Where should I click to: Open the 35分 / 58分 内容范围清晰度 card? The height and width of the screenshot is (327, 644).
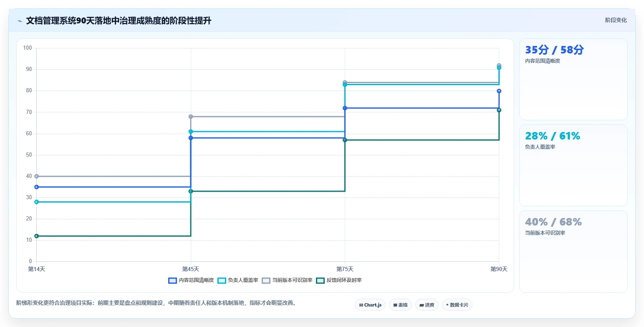pyautogui.click(x=573, y=79)
